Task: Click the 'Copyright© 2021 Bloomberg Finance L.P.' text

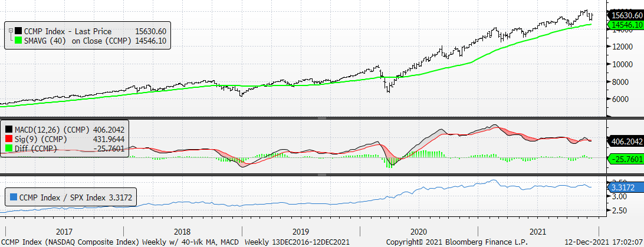Action: [456, 242]
